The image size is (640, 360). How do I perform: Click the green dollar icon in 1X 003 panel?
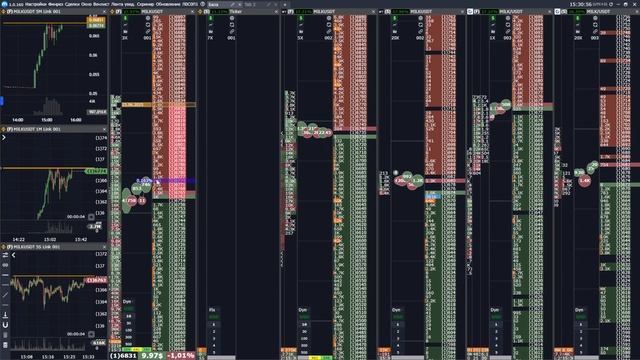pyautogui.click(x=493, y=18)
